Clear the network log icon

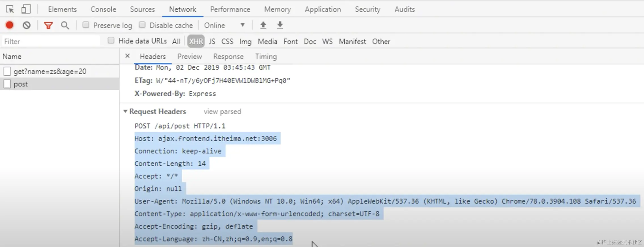pos(27,25)
